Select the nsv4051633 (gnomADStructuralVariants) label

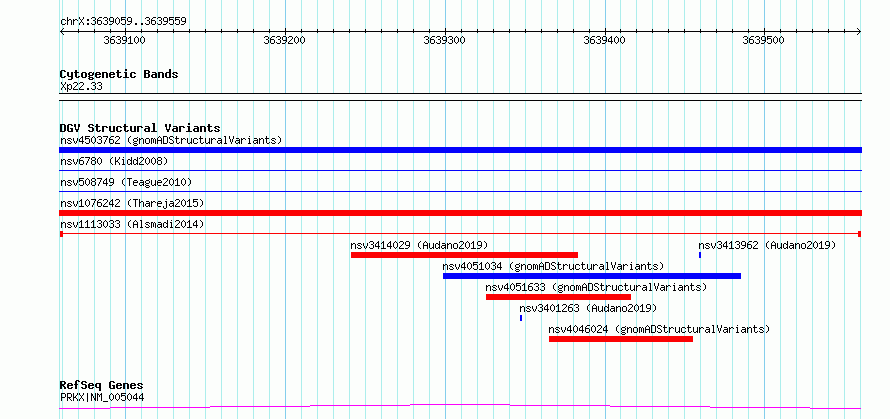597,287
